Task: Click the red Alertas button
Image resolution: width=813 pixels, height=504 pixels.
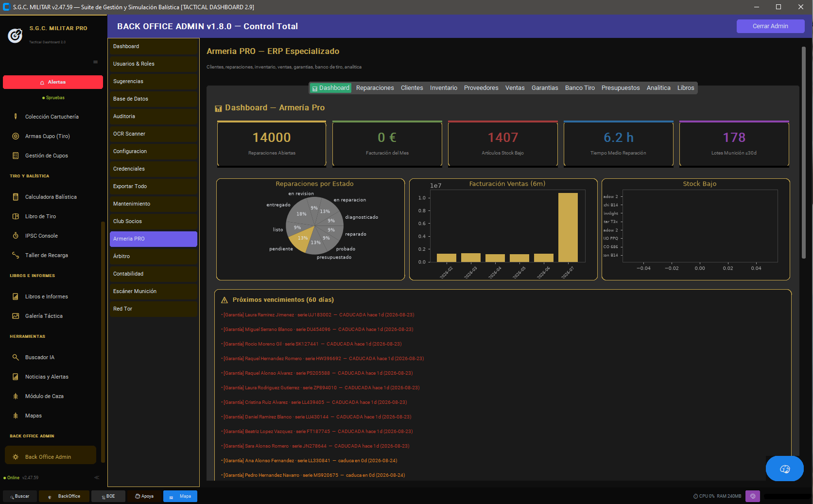Action: [x=53, y=82]
